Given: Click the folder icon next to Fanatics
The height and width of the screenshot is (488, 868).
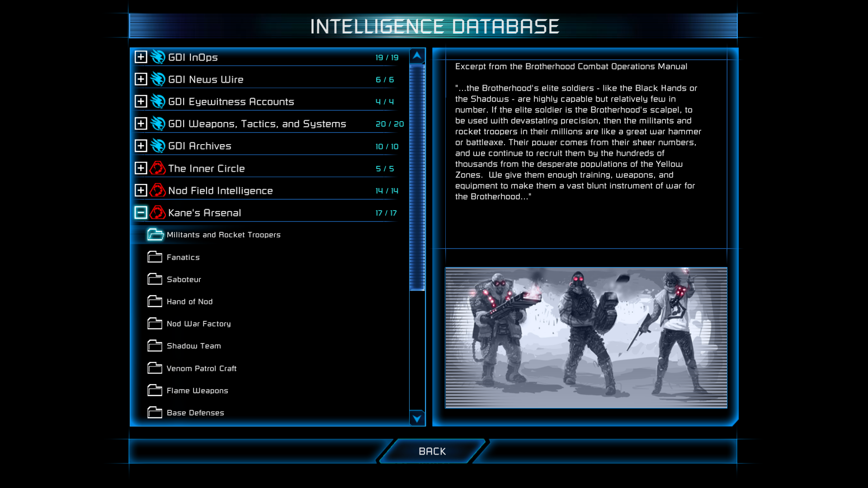Looking at the screenshot, I should coord(155,257).
